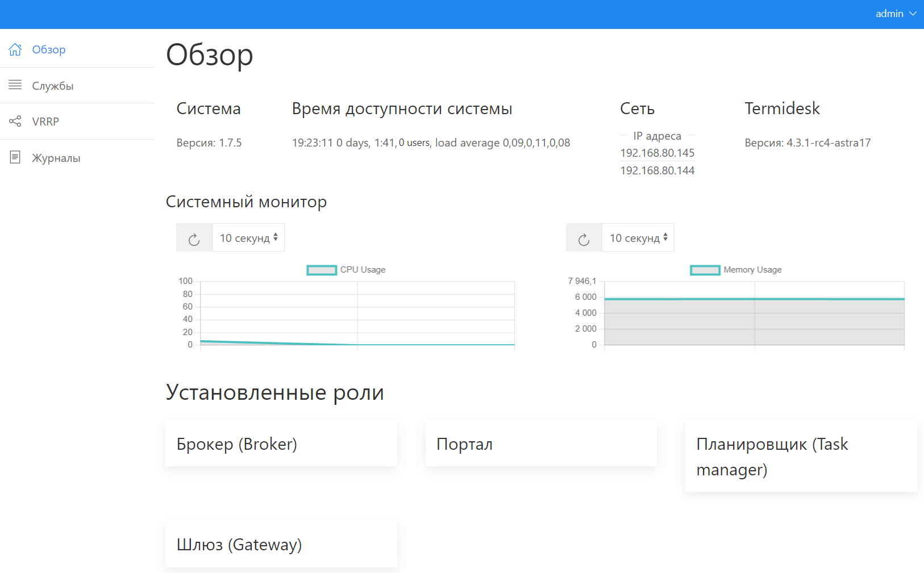The width and height of the screenshot is (924, 573).
Task: Click IP address 192.168.80.145
Action: 657,153
